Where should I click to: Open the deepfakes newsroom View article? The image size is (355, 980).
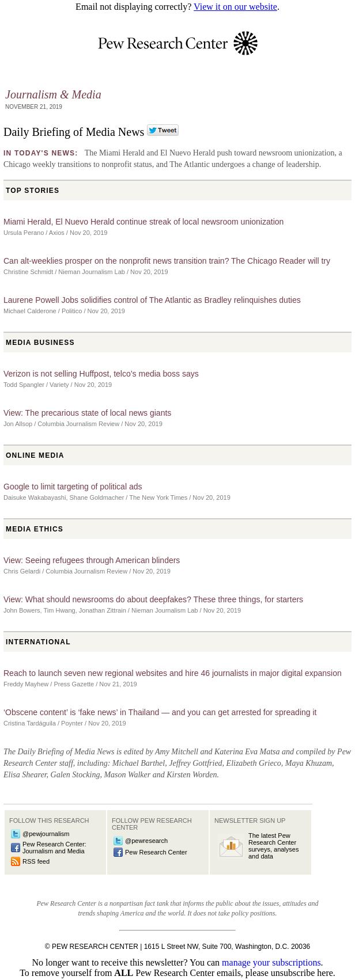click(x=153, y=599)
